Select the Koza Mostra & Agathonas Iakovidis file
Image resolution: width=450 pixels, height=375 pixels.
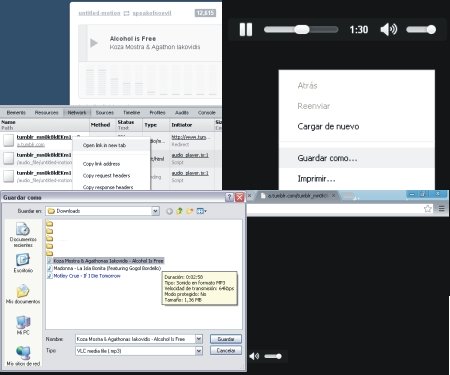tap(106, 261)
